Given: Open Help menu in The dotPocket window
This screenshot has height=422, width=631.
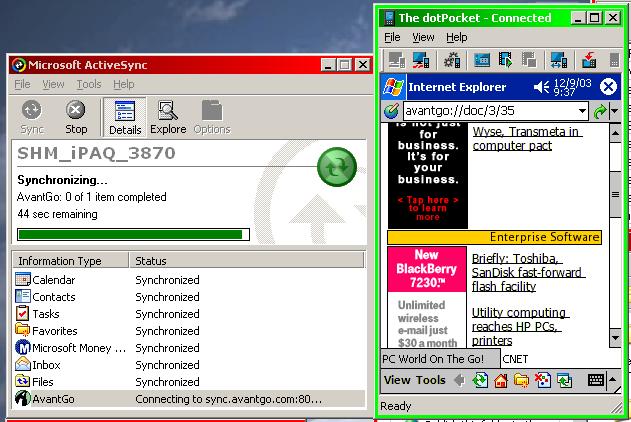Looking at the screenshot, I should tap(457, 37).
